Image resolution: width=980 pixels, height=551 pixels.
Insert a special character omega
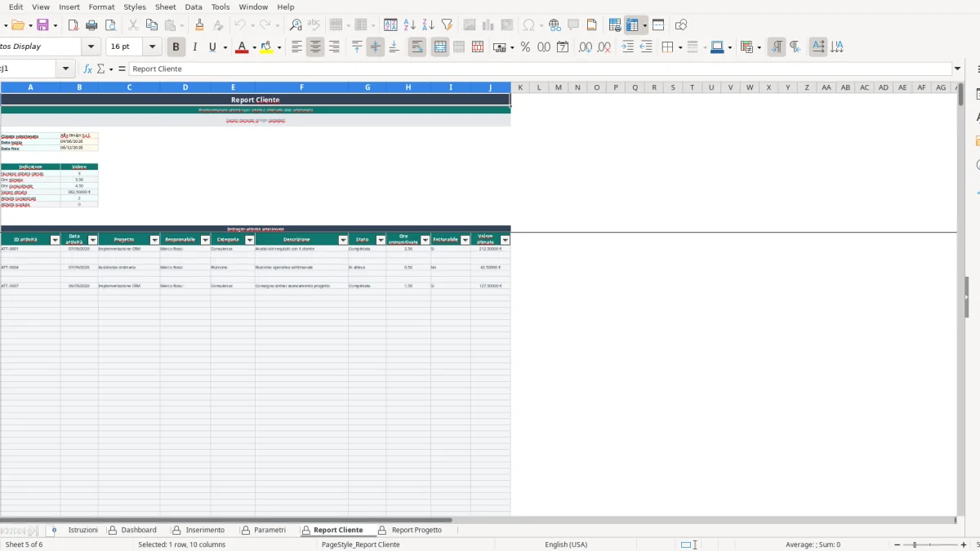(x=529, y=25)
